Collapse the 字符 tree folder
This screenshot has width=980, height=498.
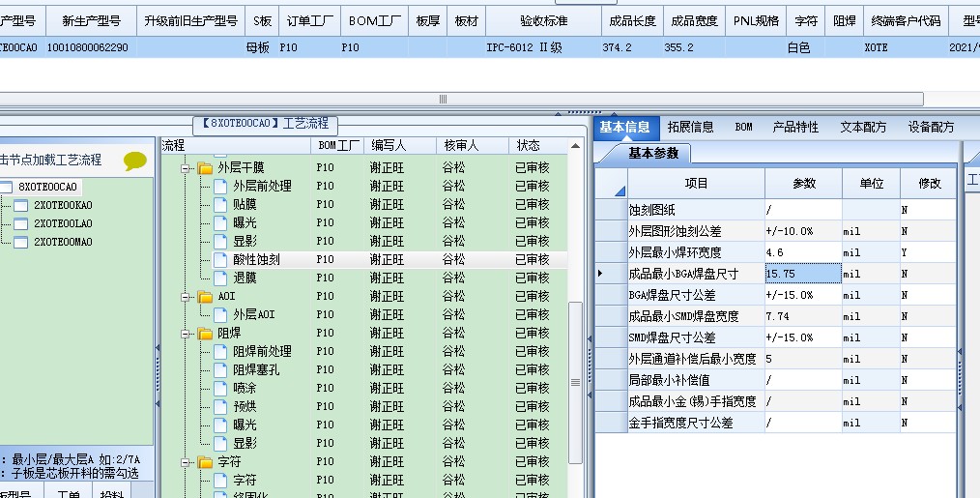click(186, 463)
